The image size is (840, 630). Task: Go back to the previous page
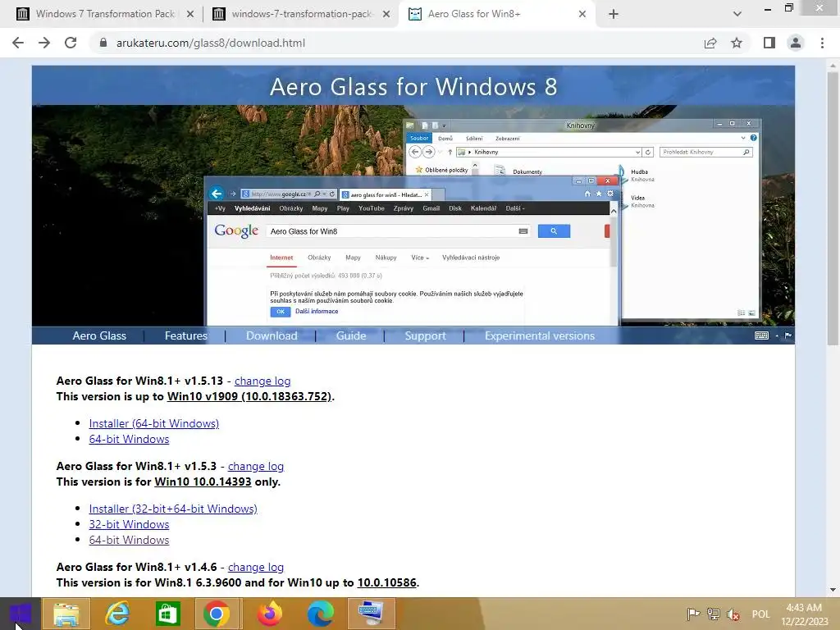click(18, 43)
